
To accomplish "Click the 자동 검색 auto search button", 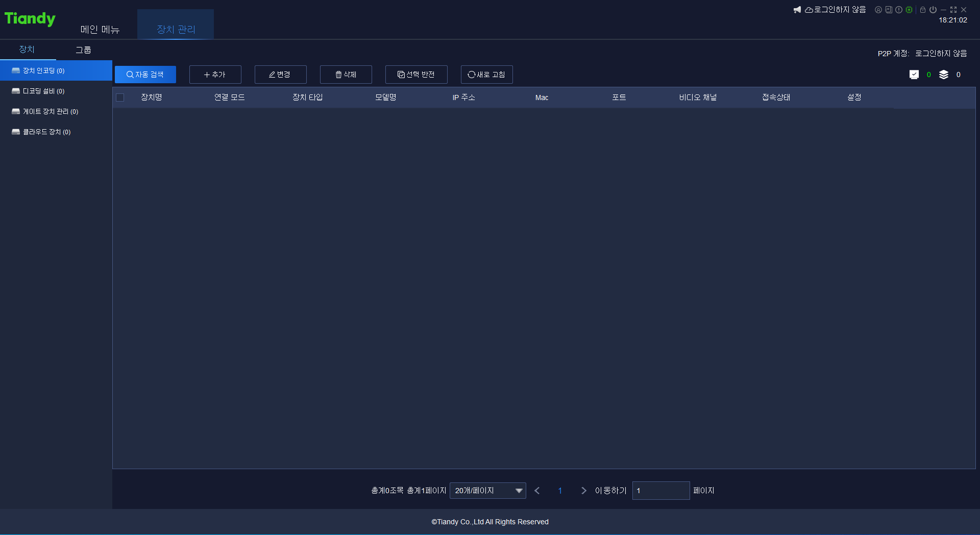I will pyautogui.click(x=145, y=75).
